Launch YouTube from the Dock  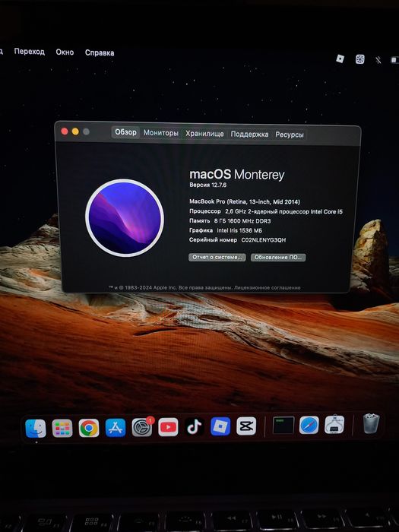click(168, 427)
